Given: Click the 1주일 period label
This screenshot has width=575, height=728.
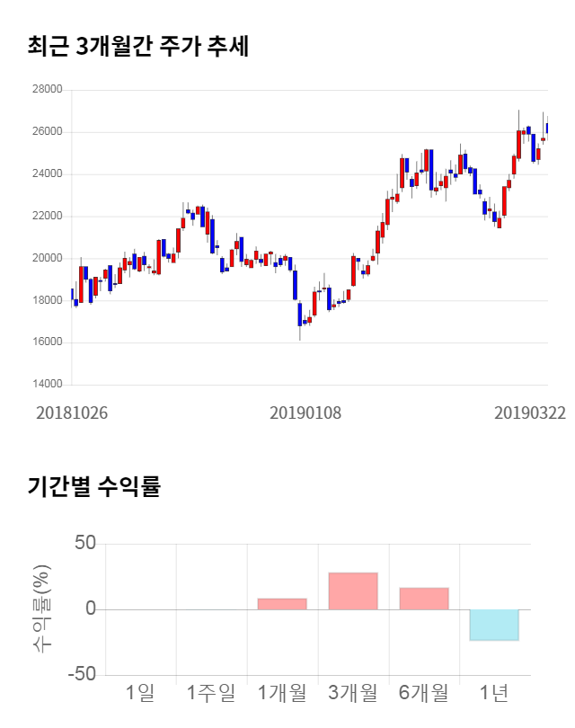Looking at the screenshot, I should pos(211,692).
